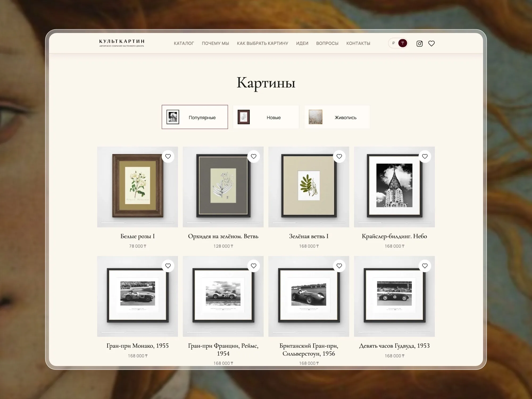The height and width of the screenshot is (399, 532).
Task: Switch currency to tenge toggle
Action: pyautogui.click(x=402, y=43)
